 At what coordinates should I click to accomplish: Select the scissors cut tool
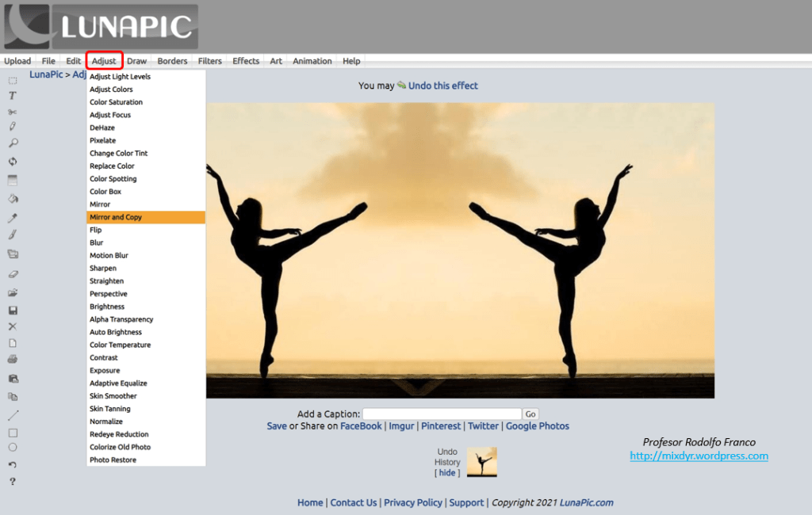(13, 112)
